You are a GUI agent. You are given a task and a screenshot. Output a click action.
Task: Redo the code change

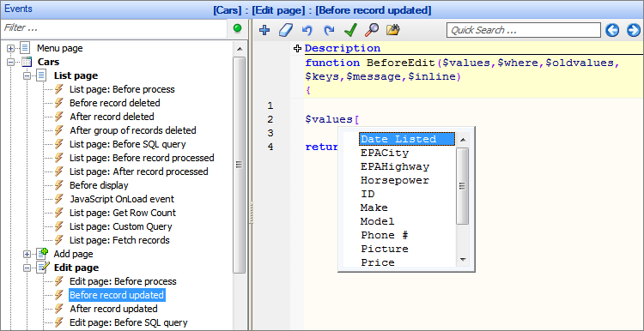pos(329,30)
